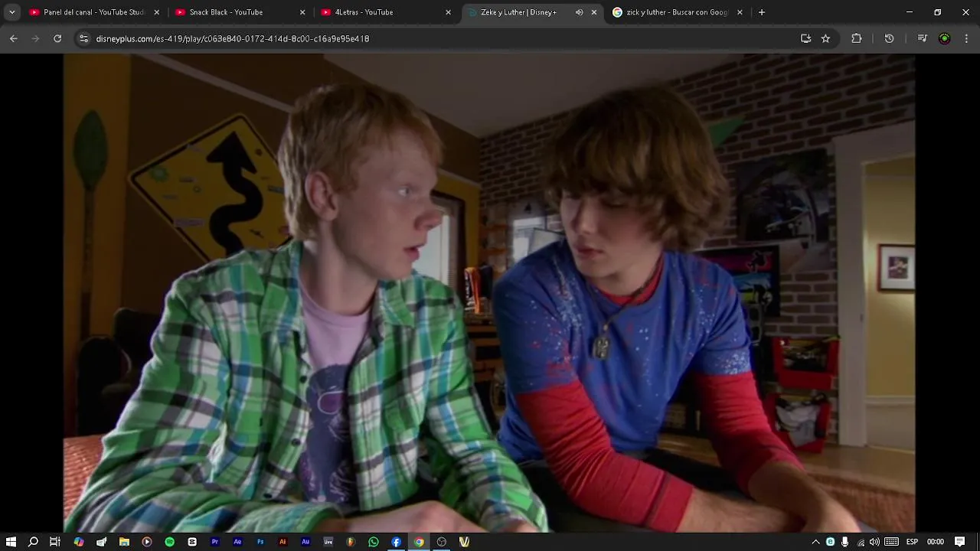
Task: Open the Chrome history clock icon
Action: click(889, 38)
